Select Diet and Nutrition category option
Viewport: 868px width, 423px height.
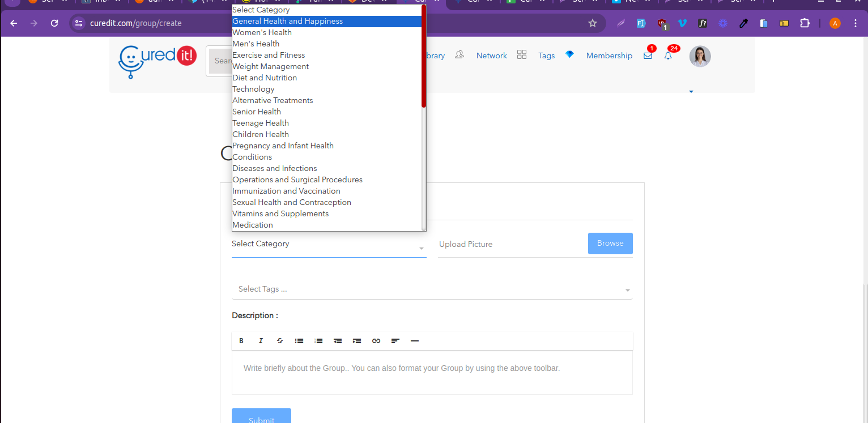click(x=265, y=78)
